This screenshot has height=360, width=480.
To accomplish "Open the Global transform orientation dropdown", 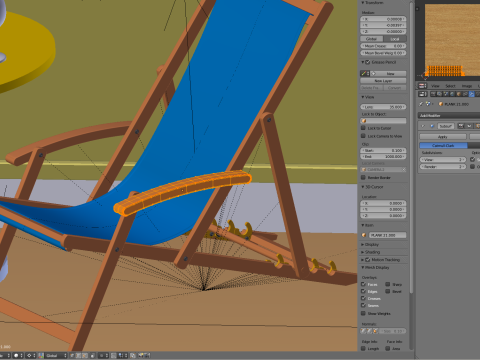I will pyautogui.click(x=56, y=355).
